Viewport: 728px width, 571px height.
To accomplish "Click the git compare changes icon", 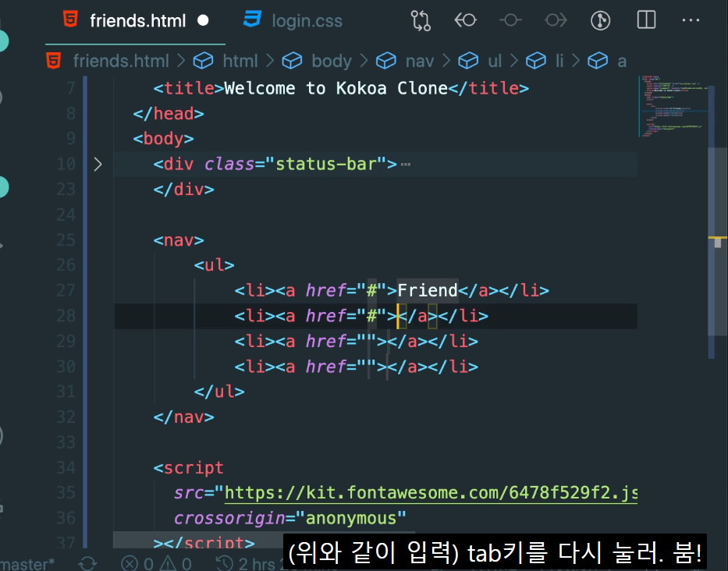I will click(x=421, y=21).
